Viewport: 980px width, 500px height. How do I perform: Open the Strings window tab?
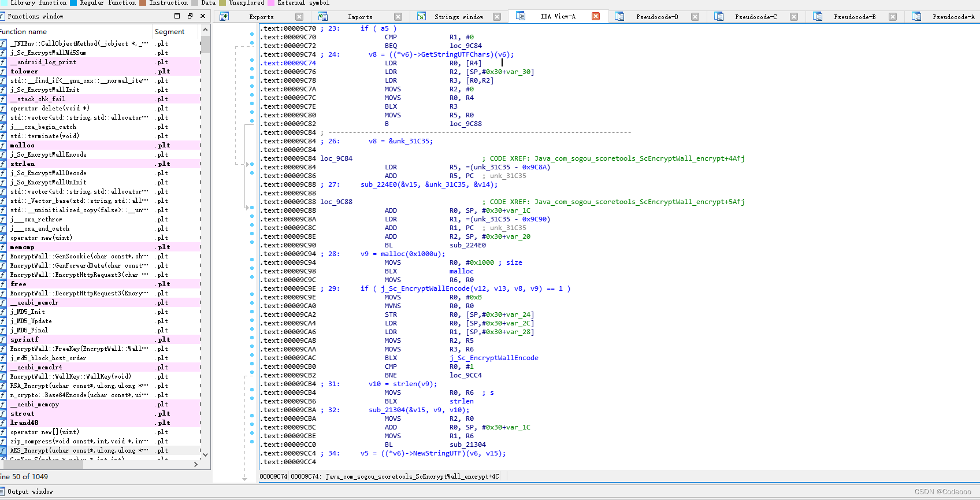[459, 17]
